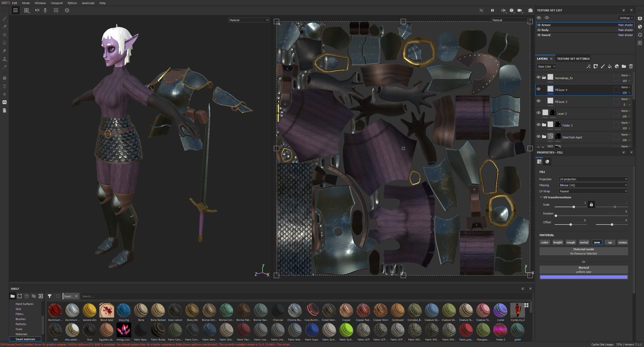Toggle the rough material channel button
The width and height of the screenshot is (644, 347).
(x=571, y=242)
